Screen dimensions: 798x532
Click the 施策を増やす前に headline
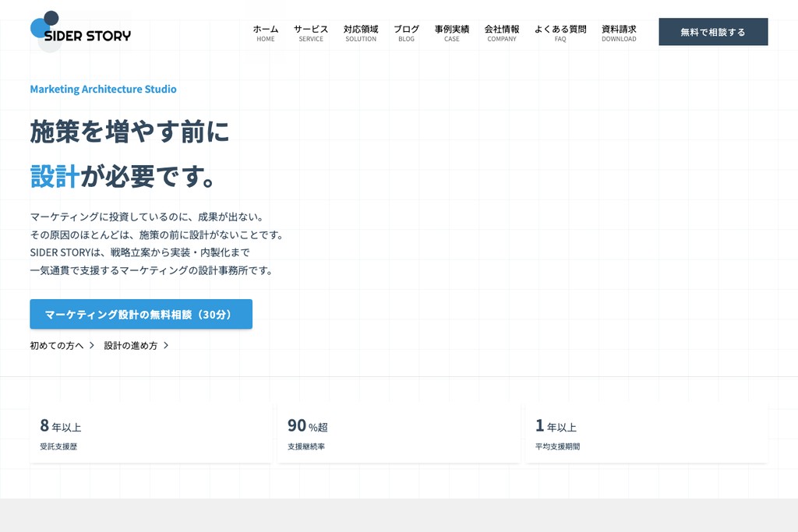pos(130,132)
